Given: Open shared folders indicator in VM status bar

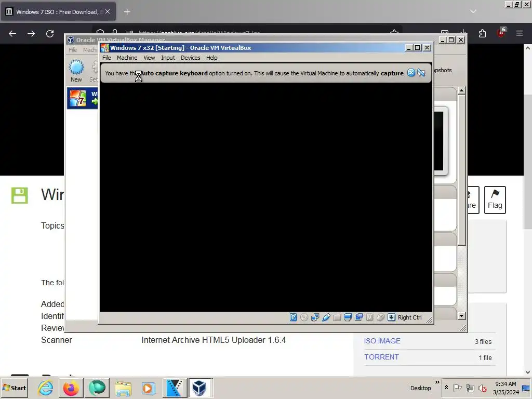Looking at the screenshot, I should click(x=337, y=317).
